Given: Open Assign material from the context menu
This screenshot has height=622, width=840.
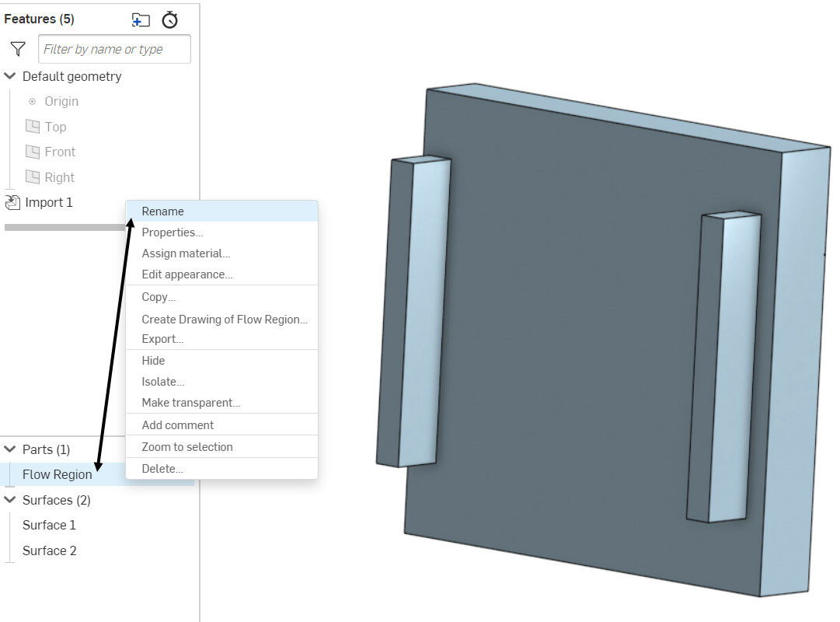Looking at the screenshot, I should tap(184, 253).
